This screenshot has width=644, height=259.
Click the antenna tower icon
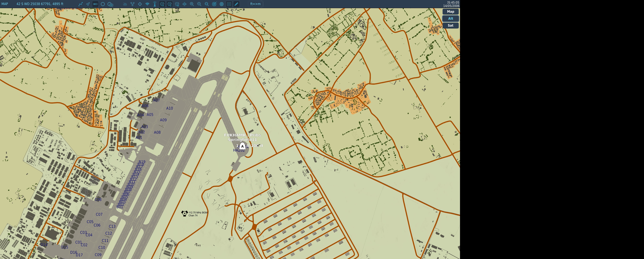(x=155, y=4)
